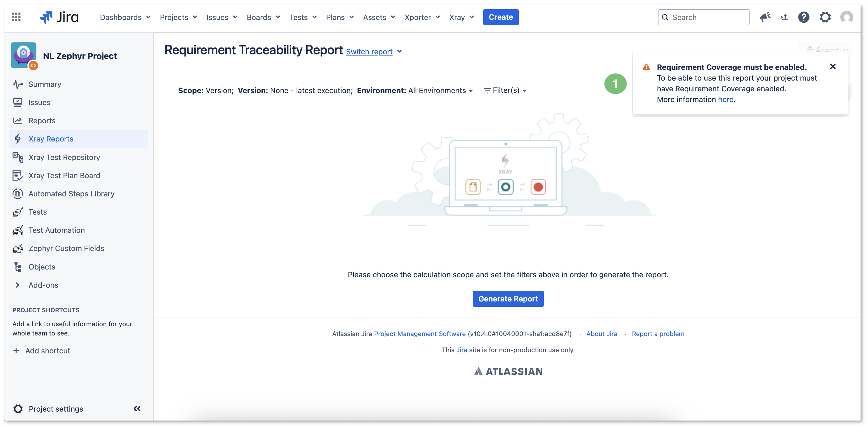Follow the 'here' more information link
Screen dimensions: 868x428
[x=725, y=99]
